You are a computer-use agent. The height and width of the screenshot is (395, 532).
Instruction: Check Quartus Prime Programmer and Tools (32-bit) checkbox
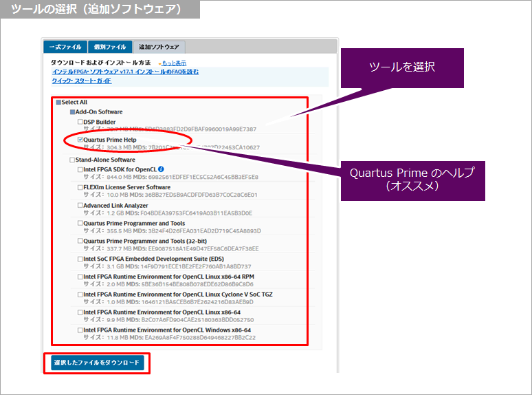pos(80,241)
